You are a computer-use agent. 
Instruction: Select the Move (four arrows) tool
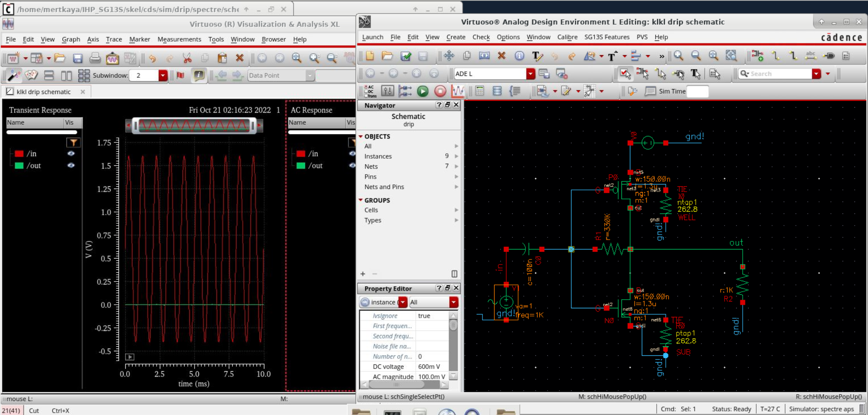click(449, 56)
